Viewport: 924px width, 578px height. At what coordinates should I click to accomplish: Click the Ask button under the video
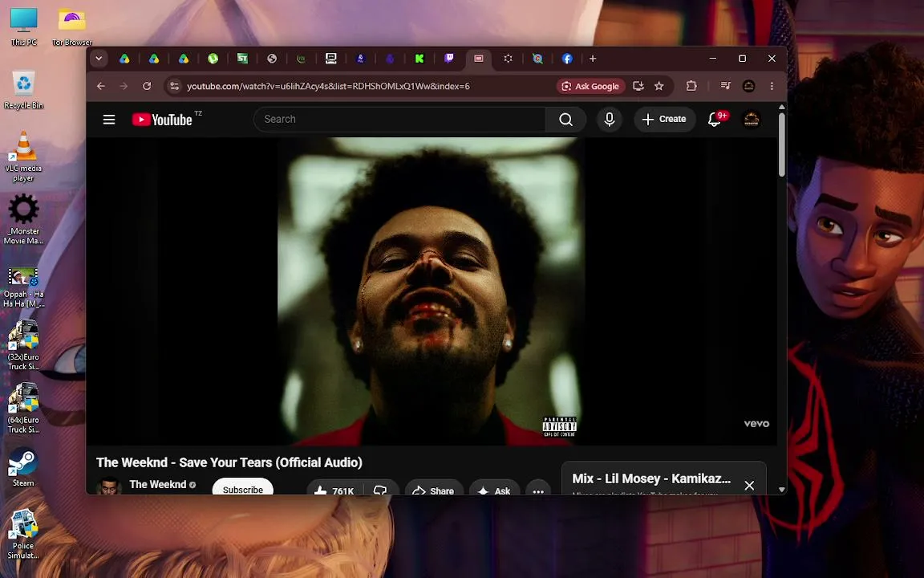(x=494, y=490)
